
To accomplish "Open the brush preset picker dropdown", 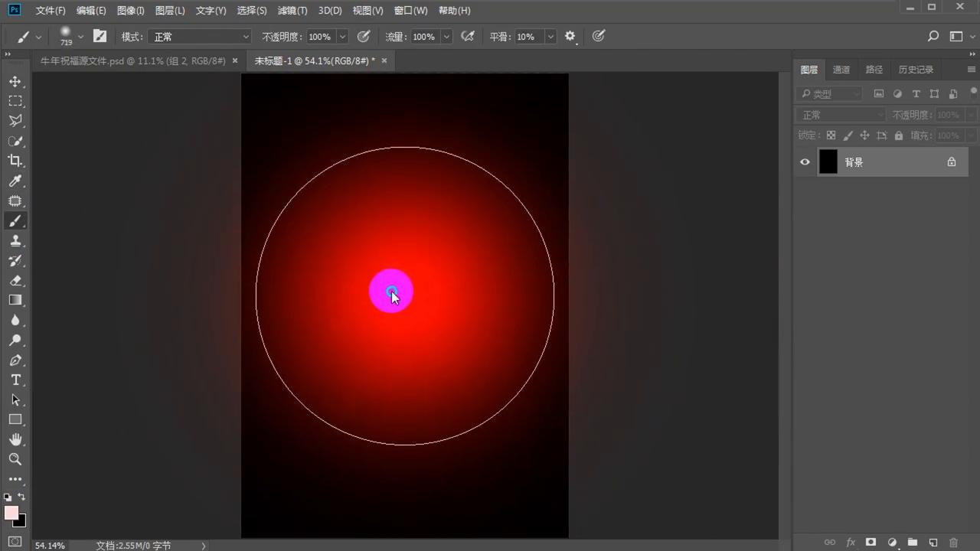I will tap(80, 36).
